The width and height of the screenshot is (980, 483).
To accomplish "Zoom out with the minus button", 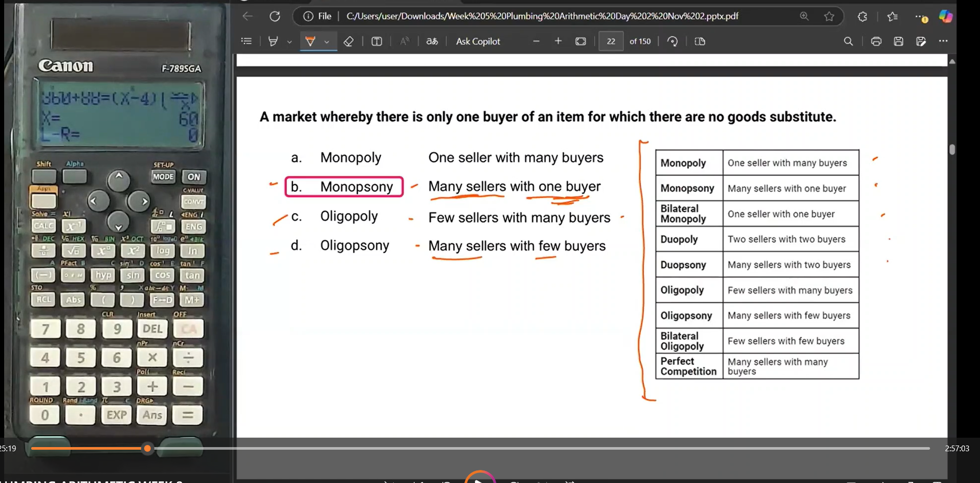I will [x=536, y=41].
